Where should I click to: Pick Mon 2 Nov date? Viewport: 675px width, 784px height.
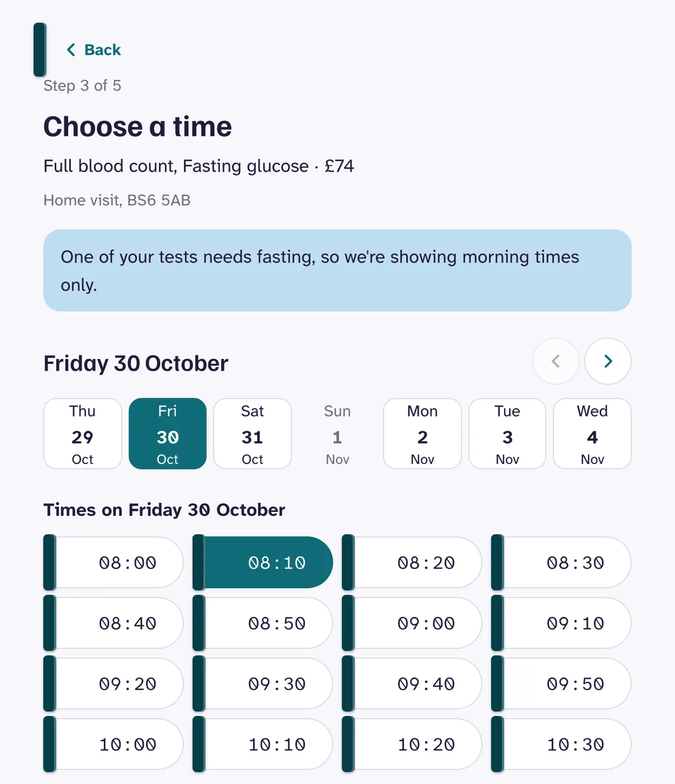[422, 434]
